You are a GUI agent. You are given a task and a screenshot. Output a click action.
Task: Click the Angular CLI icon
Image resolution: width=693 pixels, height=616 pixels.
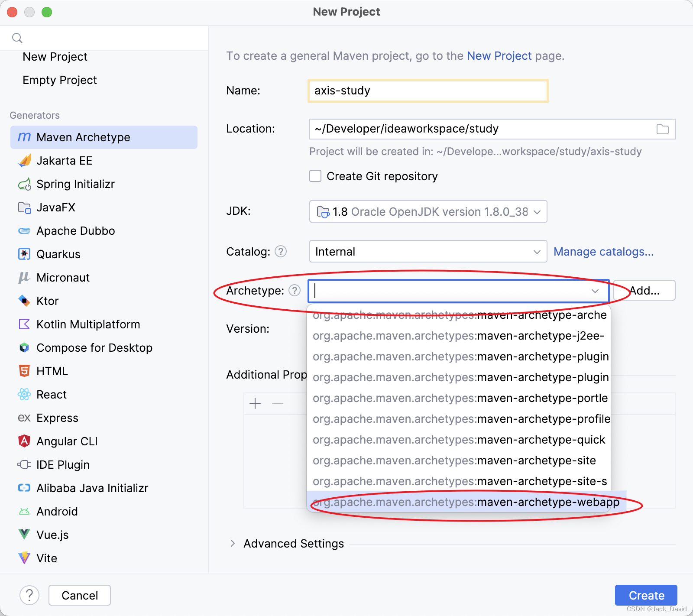coord(24,441)
